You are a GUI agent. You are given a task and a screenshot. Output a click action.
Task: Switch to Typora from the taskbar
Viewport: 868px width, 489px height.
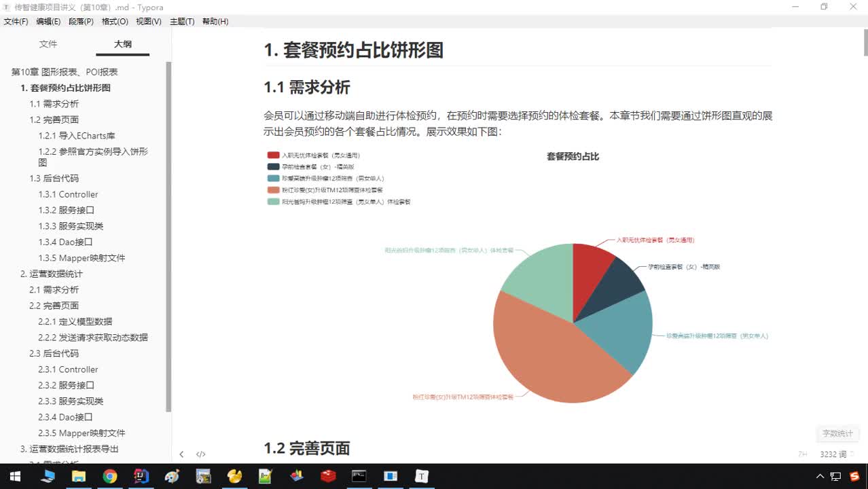tap(422, 476)
